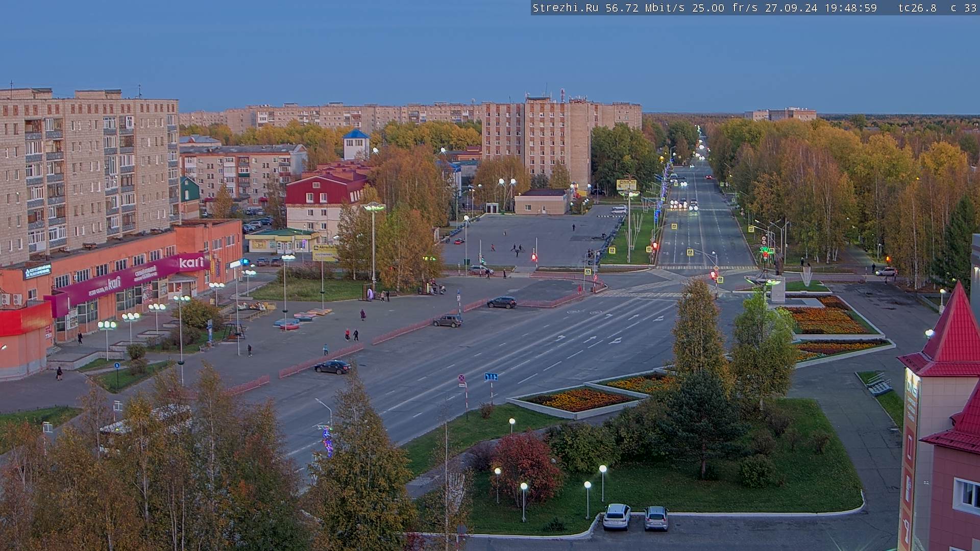
Task: Click the 25.00 fr/s frame rate readout
Action: [x=725, y=8]
